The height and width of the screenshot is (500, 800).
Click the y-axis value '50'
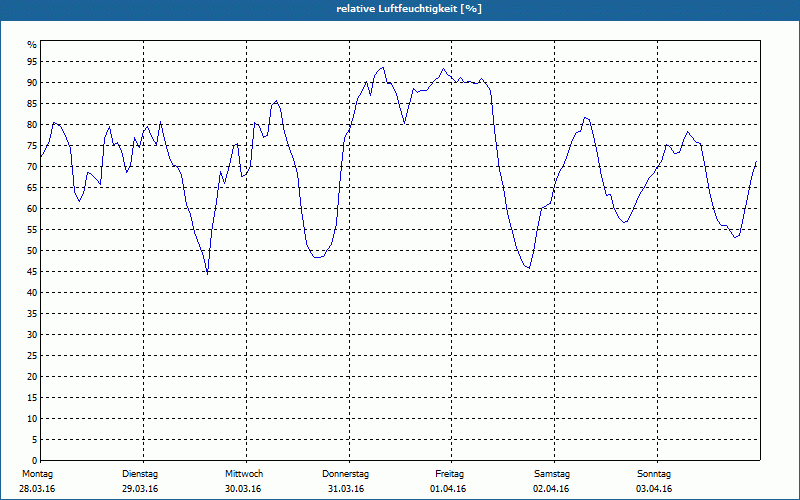click(x=32, y=251)
